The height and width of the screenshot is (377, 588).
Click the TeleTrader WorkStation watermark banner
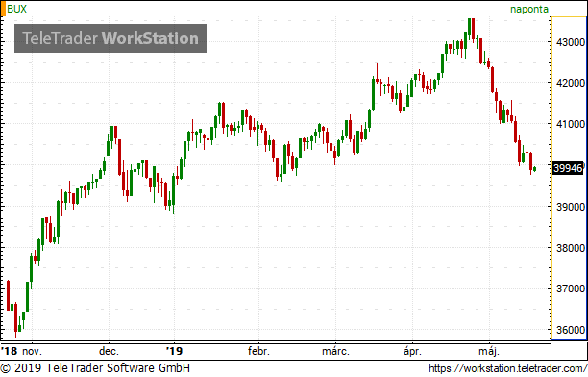110,38
